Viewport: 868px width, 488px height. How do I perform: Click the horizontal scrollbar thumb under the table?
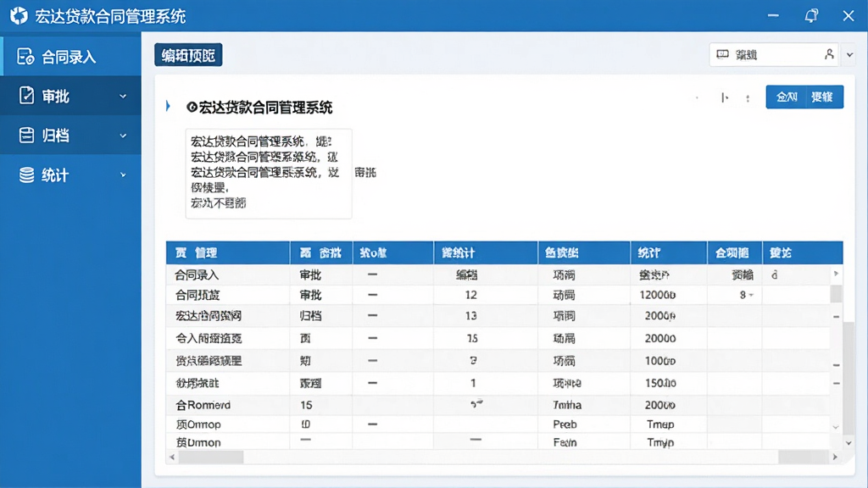211,457
